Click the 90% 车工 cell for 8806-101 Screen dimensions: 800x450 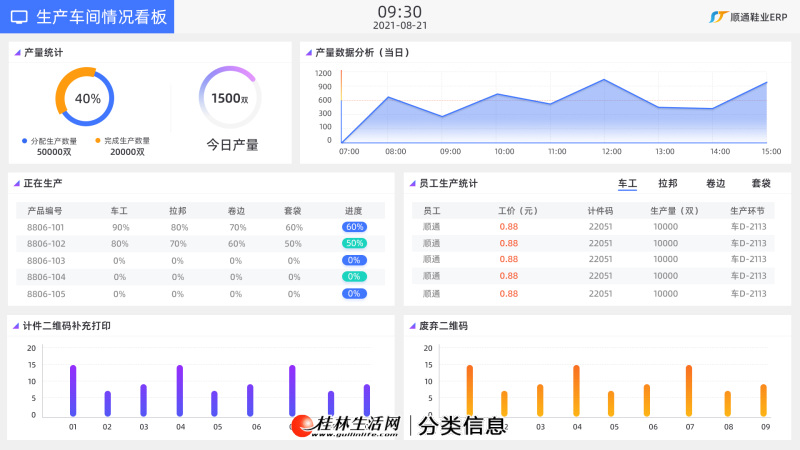(120, 228)
